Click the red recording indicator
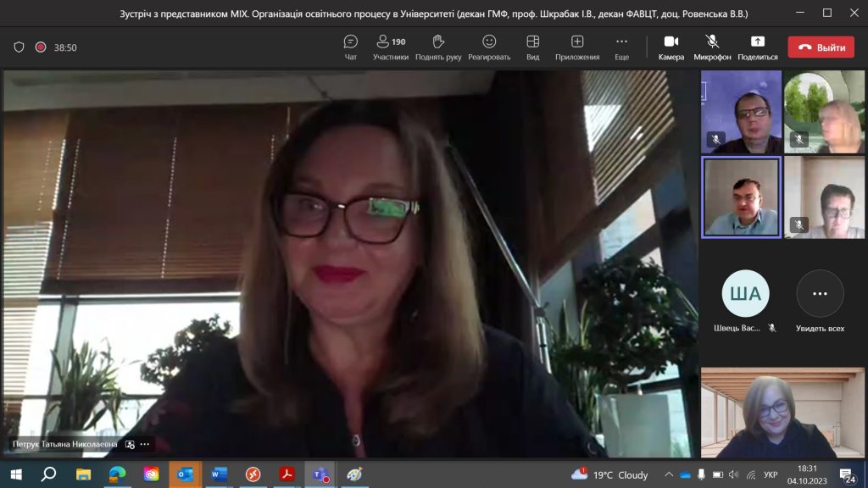 coord(40,47)
